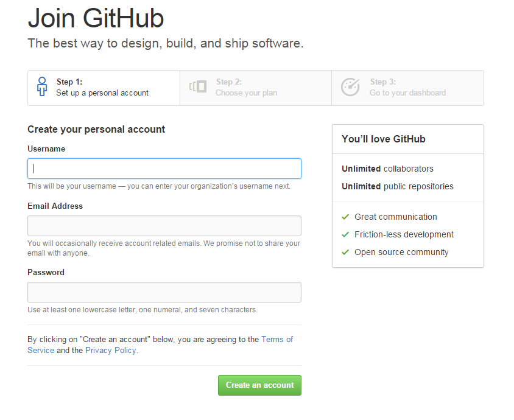
Task: Click into the Email Address field
Action: point(164,226)
